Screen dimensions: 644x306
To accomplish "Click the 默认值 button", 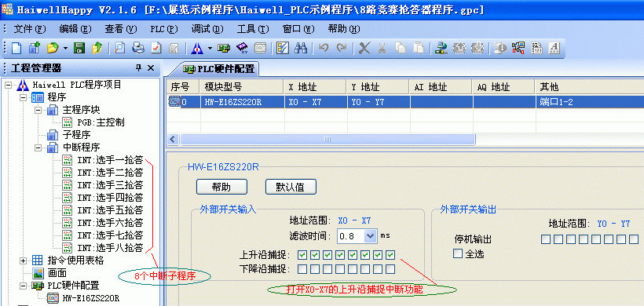I will [x=291, y=187].
